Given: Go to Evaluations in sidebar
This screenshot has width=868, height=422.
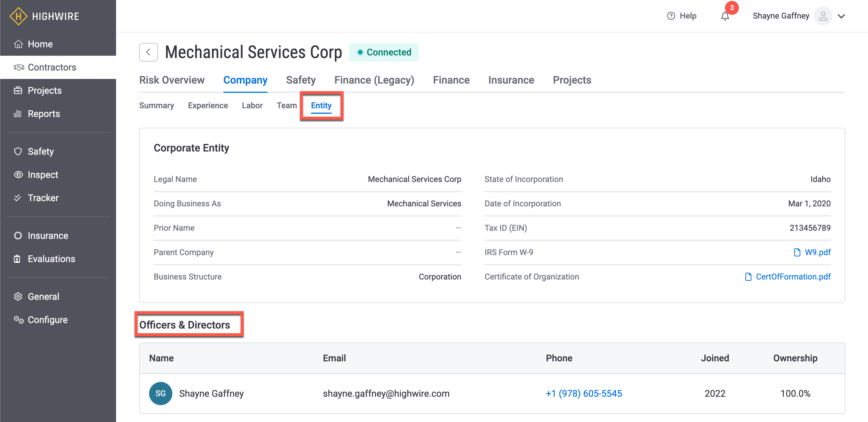Looking at the screenshot, I should pos(51,259).
